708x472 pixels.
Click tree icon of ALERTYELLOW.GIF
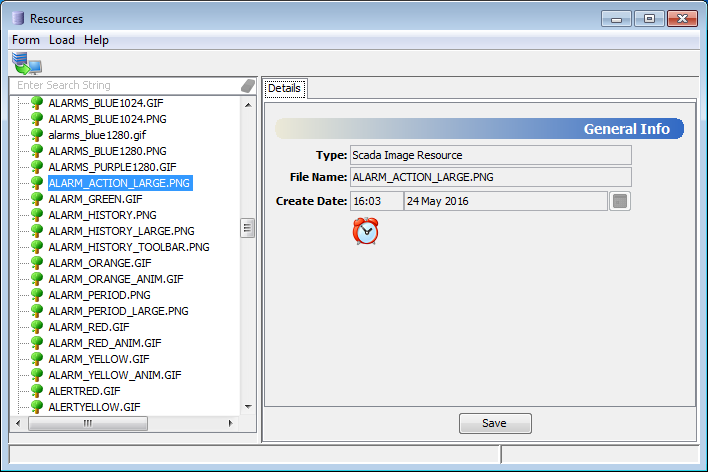pyautogui.click(x=37, y=407)
